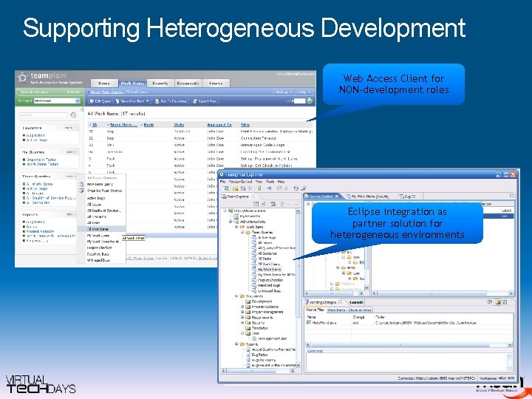Open the search history clock icon
This screenshot has height=399, width=532.
coord(73,115)
